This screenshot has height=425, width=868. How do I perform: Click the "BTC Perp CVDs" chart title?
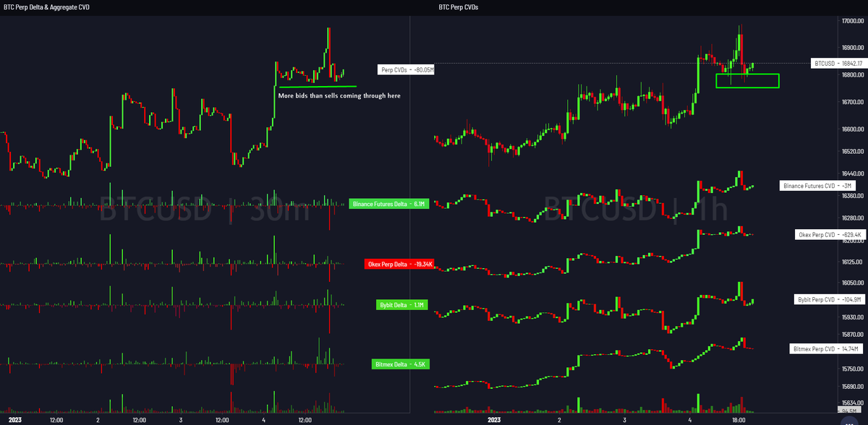[459, 7]
